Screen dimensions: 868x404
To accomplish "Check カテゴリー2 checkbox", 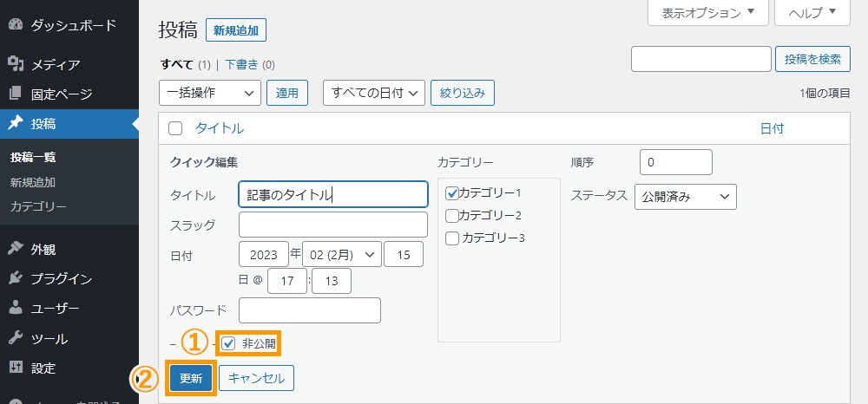I will (451, 215).
